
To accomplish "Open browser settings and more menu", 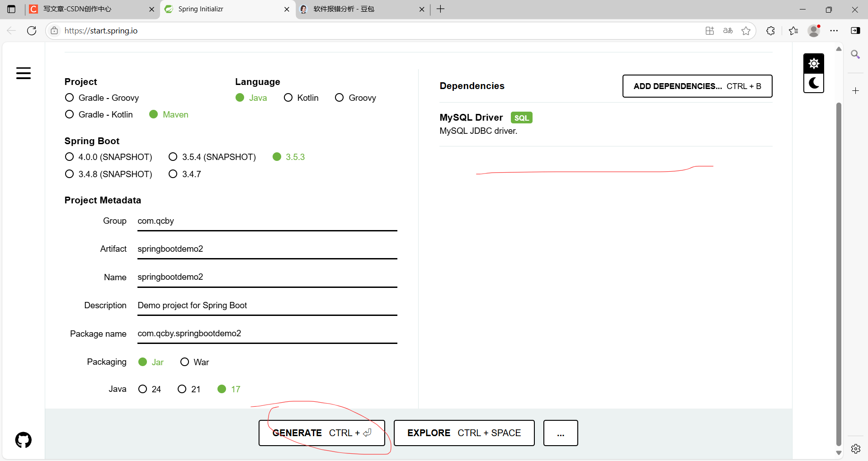I will click(x=834, y=31).
